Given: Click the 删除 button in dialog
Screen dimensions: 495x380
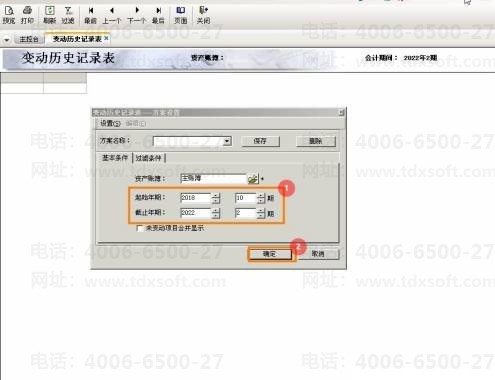Looking at the screenshot, I should (315, 141).
